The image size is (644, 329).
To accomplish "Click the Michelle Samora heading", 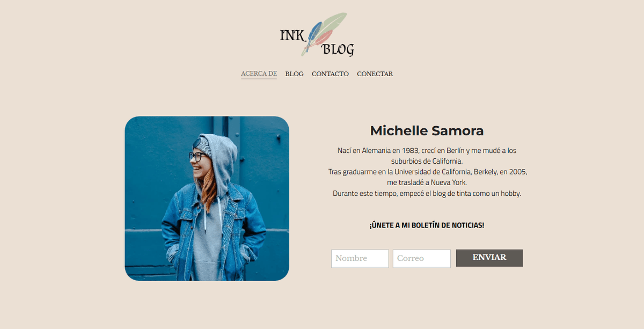I will (x=427, y=130).
